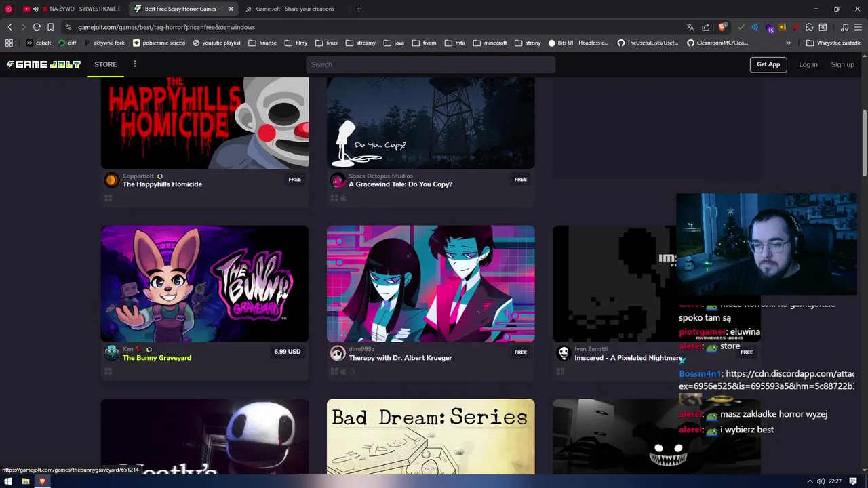The width and height of the screenshot is (868, 488).
Task: Open Therapy with Dr. Albert Krueger thumbnail
Action: (431, 283)
